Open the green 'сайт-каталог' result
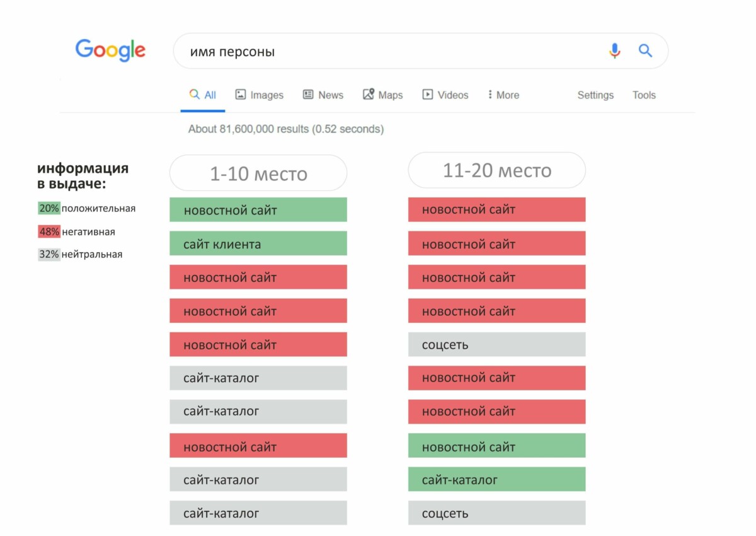The height and width of the screenshot is (536, 756). coord(496,480)
